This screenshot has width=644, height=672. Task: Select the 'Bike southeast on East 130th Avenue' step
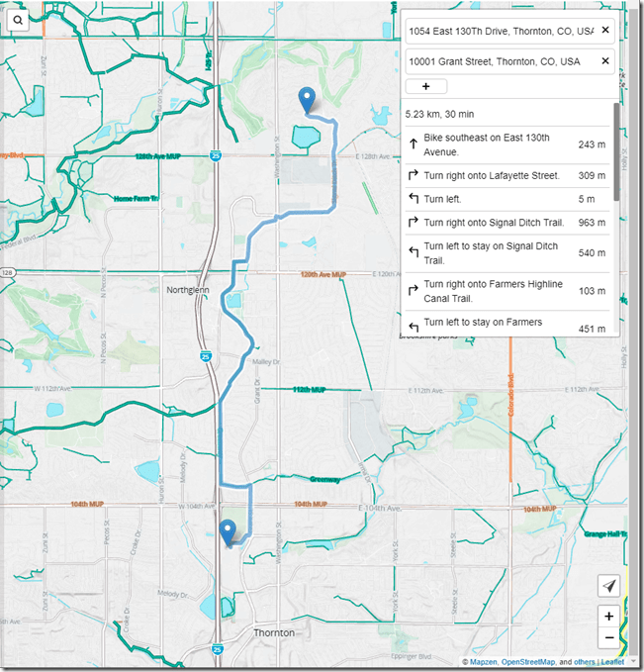500,144
